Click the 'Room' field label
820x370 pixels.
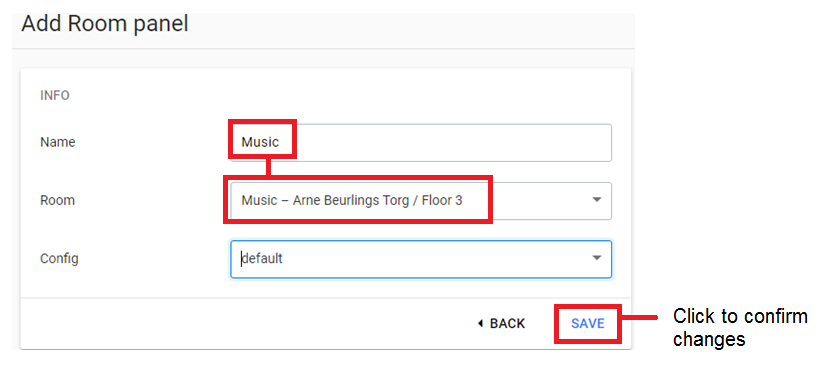click(58, 200)
